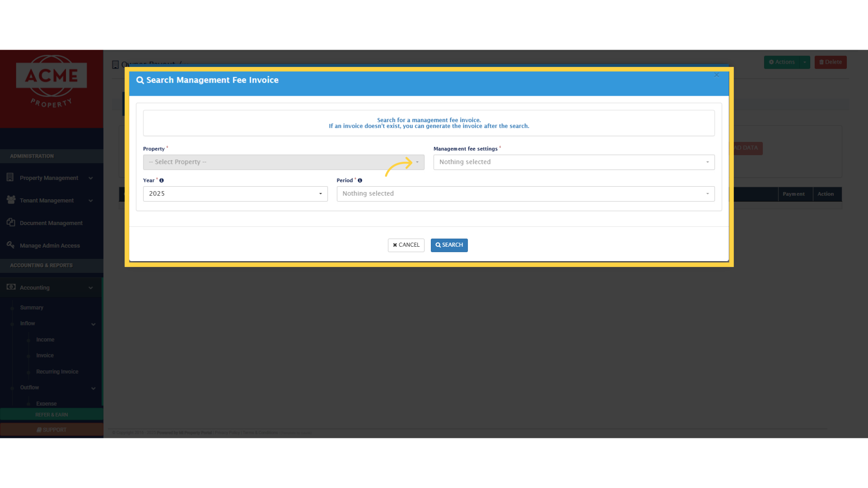Click the ACME Property logo
This screenshot has width=868, height=488.
pyautogui.click(x=51, y=82)
